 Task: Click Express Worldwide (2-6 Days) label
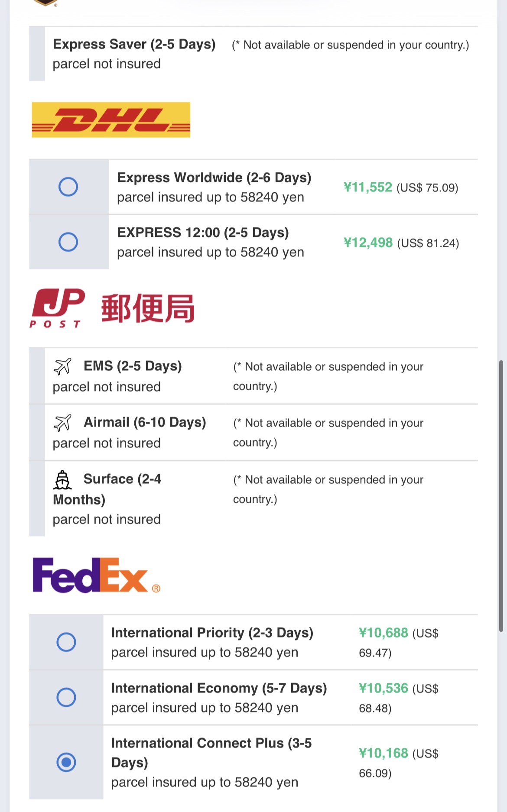coord(214,178)
